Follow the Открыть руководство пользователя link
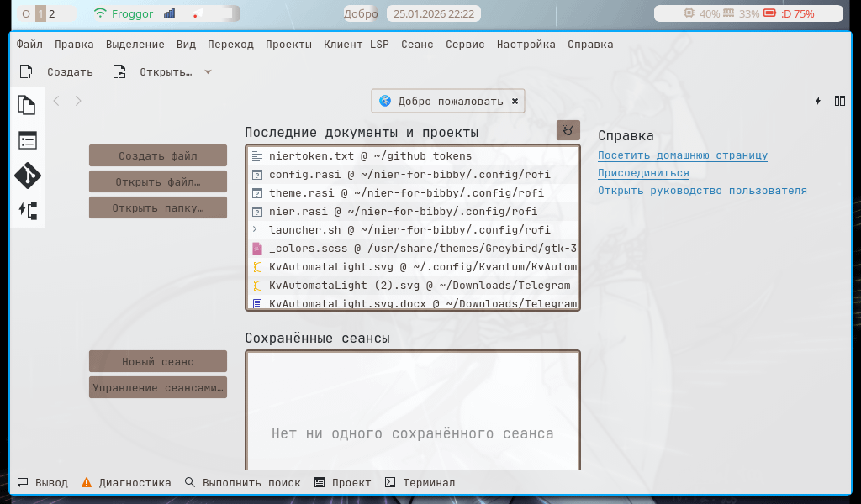The image size is (861, 504). click(x=702, y=191)
